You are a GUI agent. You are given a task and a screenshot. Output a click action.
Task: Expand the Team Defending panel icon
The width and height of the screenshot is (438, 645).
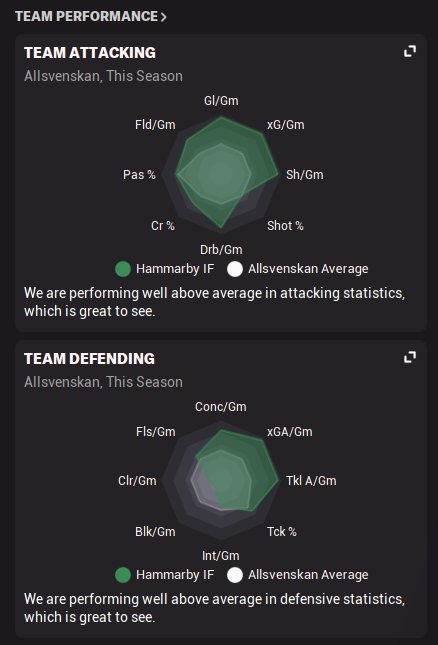(410, 357)
